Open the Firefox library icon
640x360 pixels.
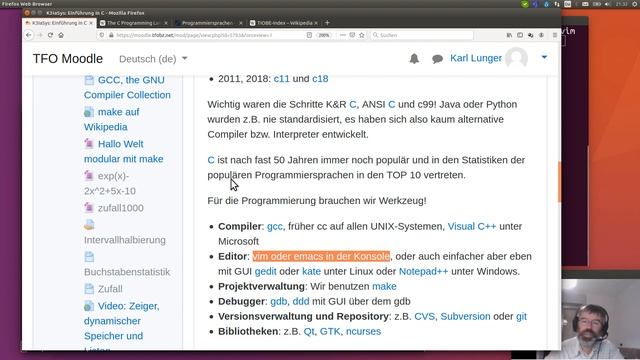(x=509, y=35)
